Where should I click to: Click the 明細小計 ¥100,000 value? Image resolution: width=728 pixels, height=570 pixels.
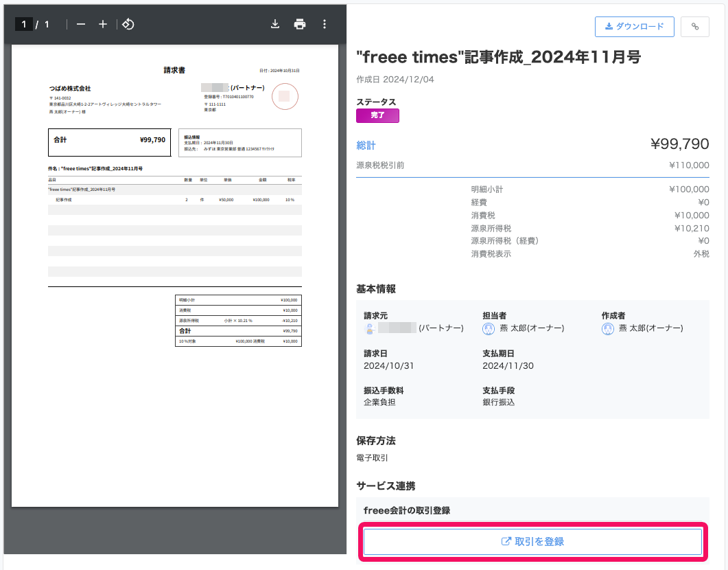click(689, 190)
